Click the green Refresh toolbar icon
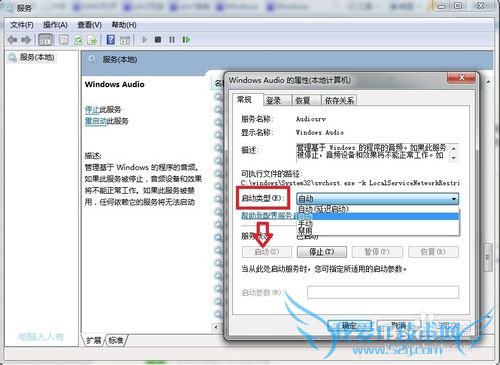This screenshot has height=365, width=500. tap(78, 40)
